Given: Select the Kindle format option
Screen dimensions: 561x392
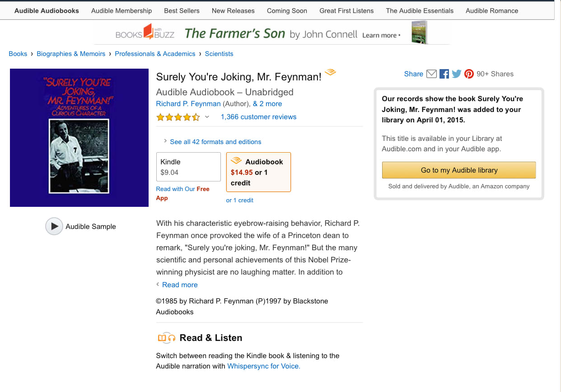Looking at the screenshot, I should click(188, 167).
